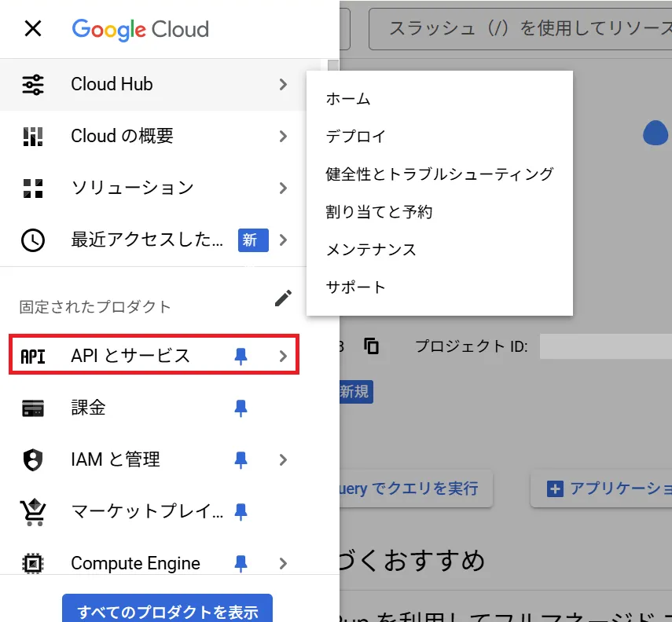
Task: Unpin マーケットプレイス using its blue pin
Action: pyautogui.click(x=241, y=511)
